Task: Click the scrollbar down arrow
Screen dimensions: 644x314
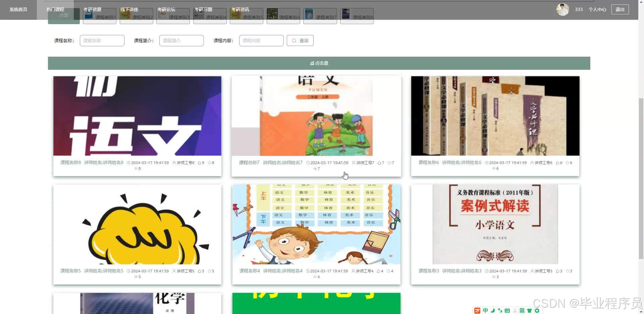Action: [641, 311]
